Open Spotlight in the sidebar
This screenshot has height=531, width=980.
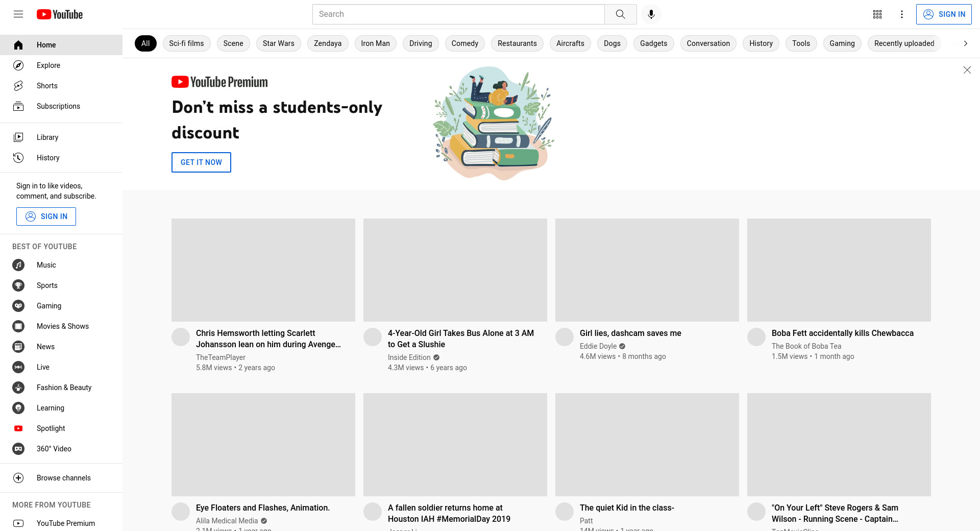coord(61,428)
